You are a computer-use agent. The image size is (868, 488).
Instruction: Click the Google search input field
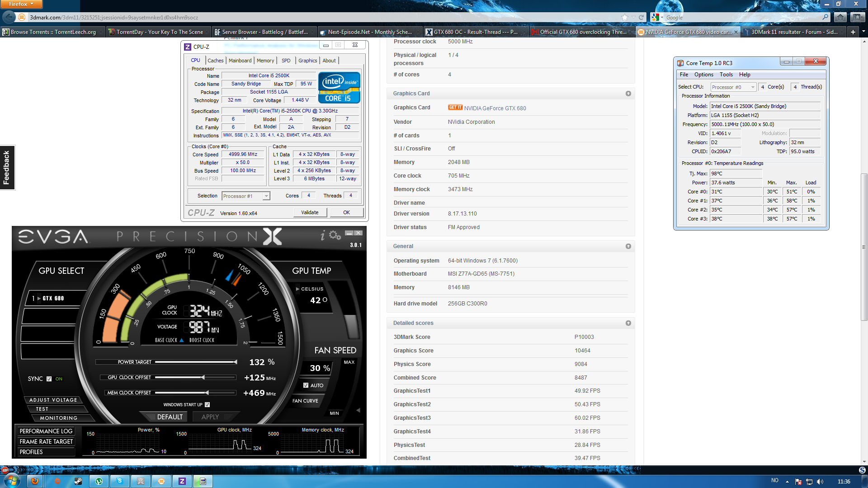click(742, 17)
